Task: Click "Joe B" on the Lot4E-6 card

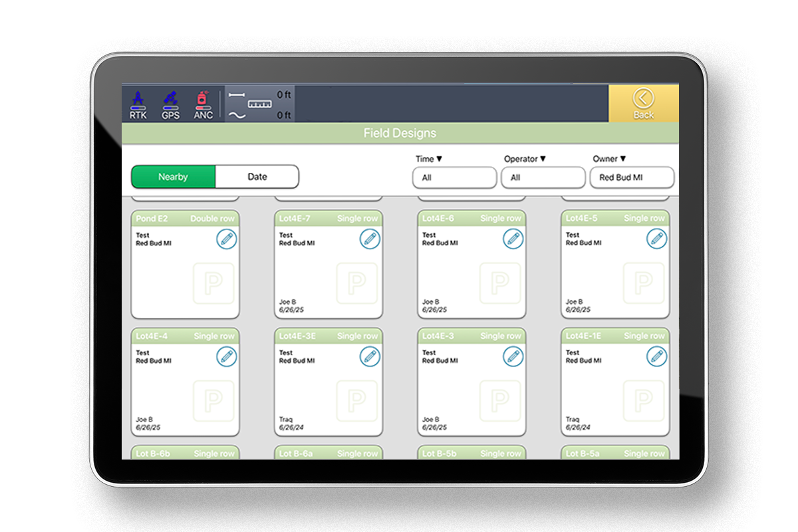Action: (x=431, y=302)
